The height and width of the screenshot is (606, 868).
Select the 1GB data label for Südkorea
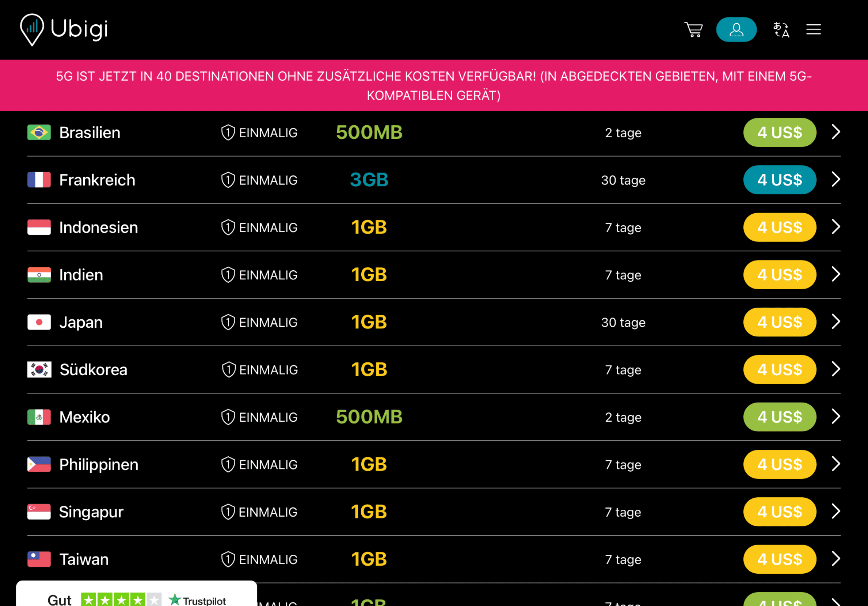coord(369,369)
